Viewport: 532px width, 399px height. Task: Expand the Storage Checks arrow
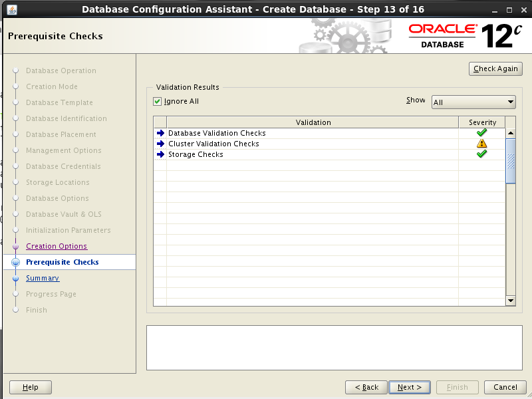[160, 154]
